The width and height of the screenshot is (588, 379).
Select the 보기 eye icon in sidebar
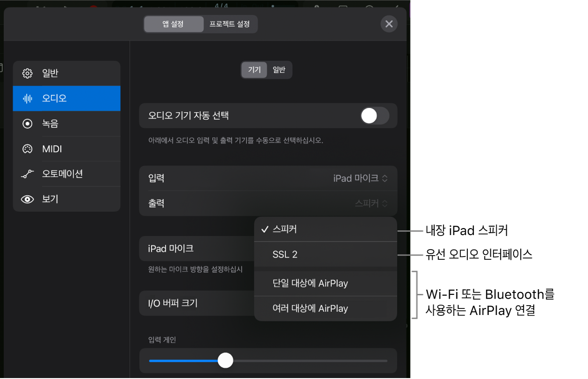pos(28,199)
